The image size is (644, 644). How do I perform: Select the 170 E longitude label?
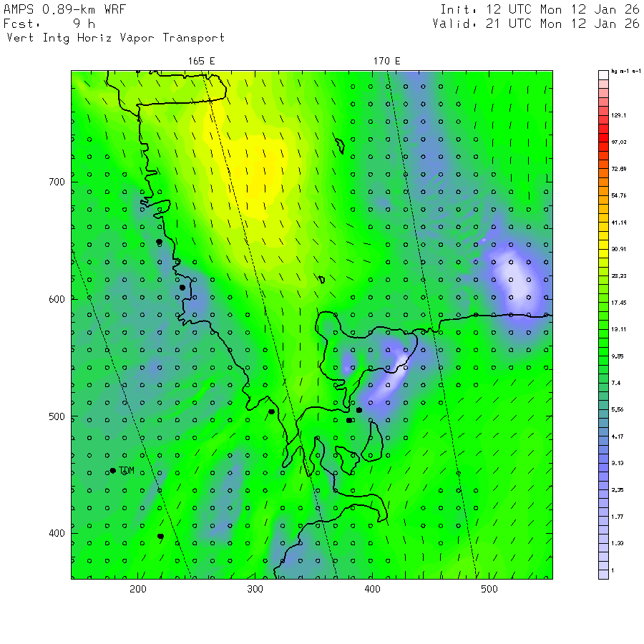[x=386, y=62]
